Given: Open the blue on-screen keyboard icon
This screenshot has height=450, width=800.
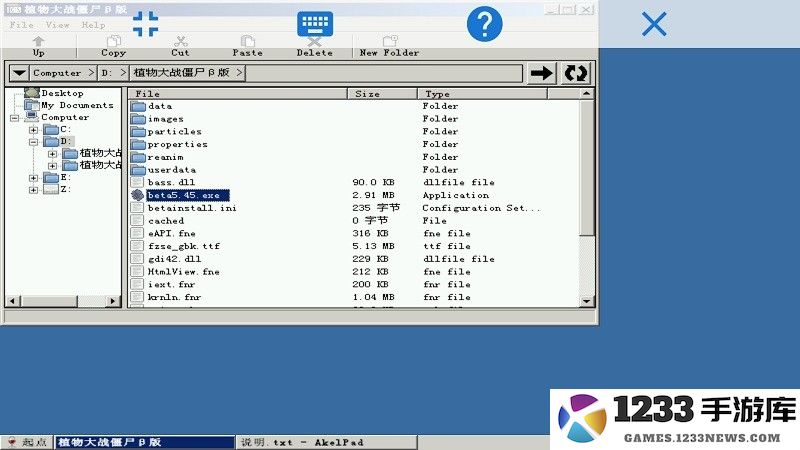Looking at the screenshot, I should 315,24.
